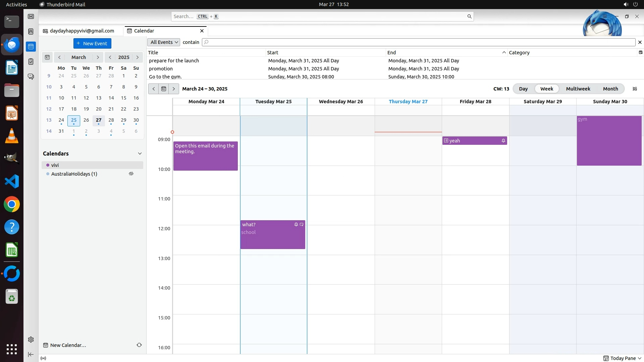This screenshot has height=362, width=644.
Task: Open the Mail space icon
Action: coord(31,16)
